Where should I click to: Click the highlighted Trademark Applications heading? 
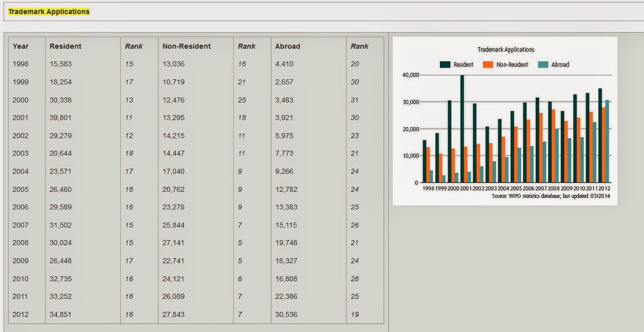pos(49,12)
